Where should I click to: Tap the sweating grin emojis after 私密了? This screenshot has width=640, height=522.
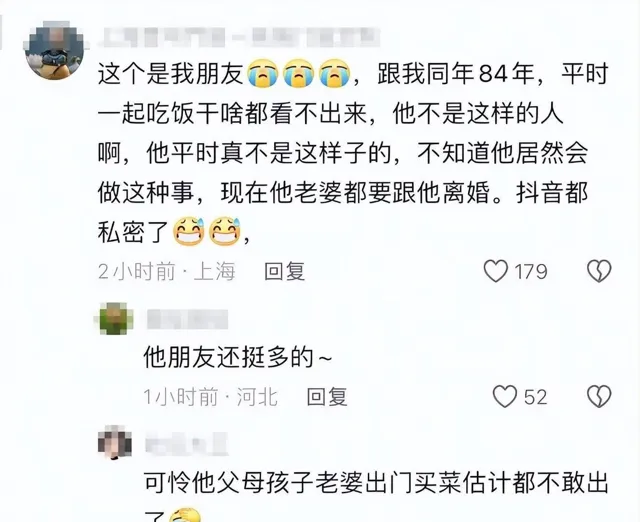(207, 231)
